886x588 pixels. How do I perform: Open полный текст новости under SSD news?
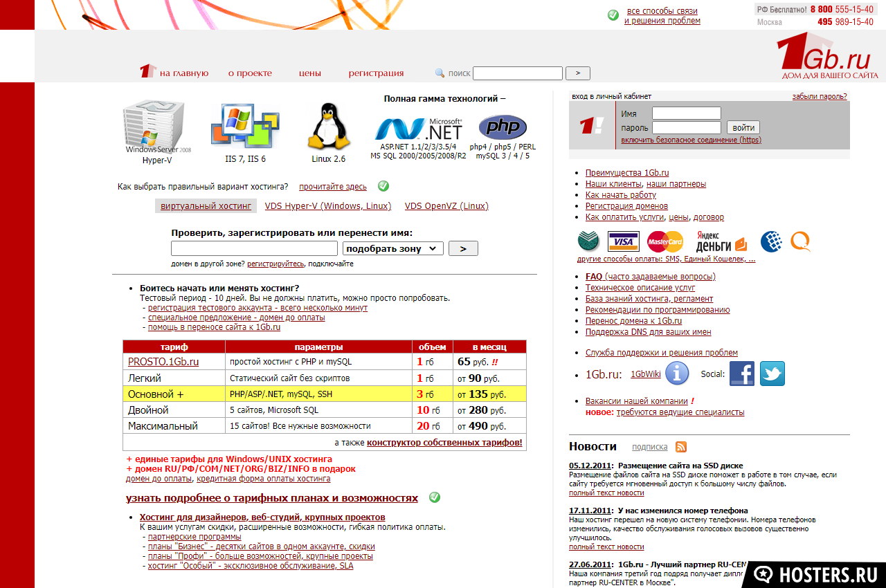click(x=606, y=493)
